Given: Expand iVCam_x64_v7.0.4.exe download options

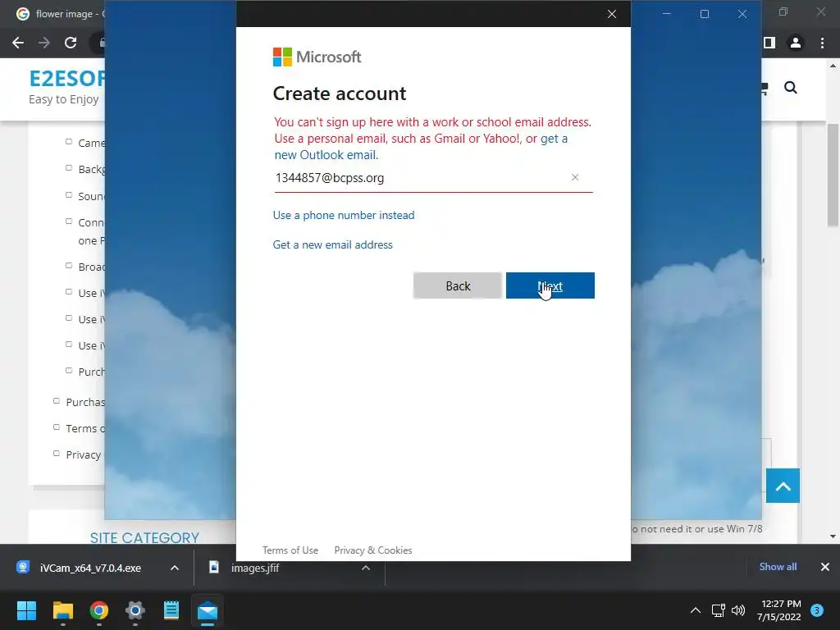Looking at the screenshot, I should coord(175,568).
